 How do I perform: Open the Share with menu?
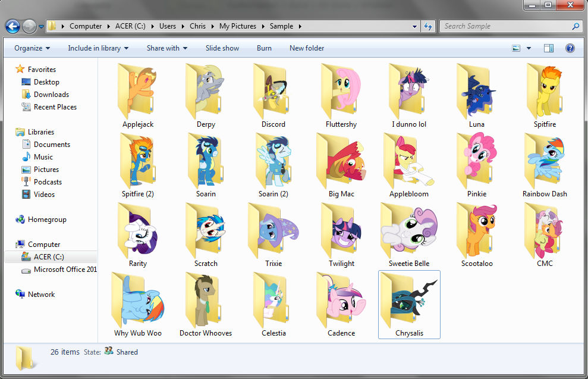click(x=167, y=48)
